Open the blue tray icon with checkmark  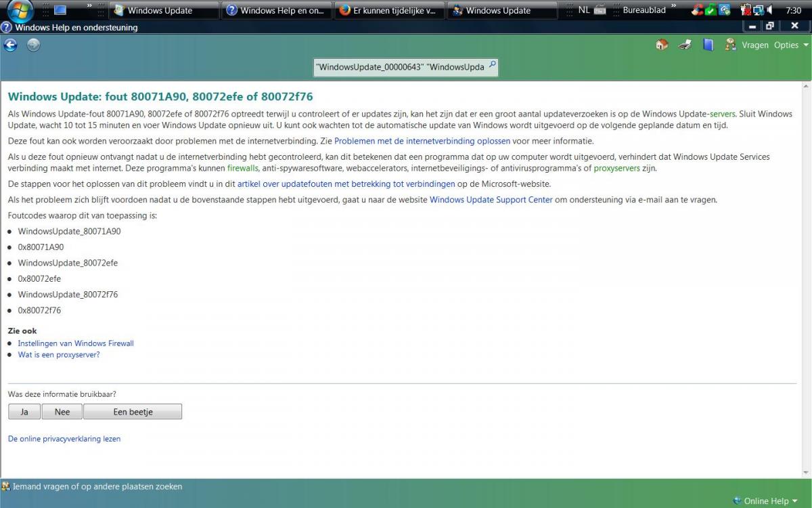[724, 10]
